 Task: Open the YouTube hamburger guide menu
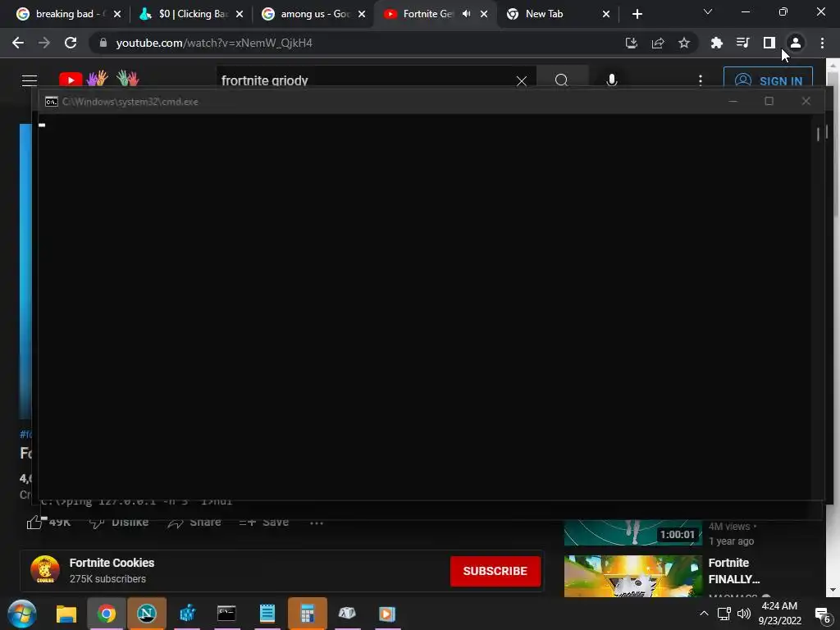pos(30,80)
